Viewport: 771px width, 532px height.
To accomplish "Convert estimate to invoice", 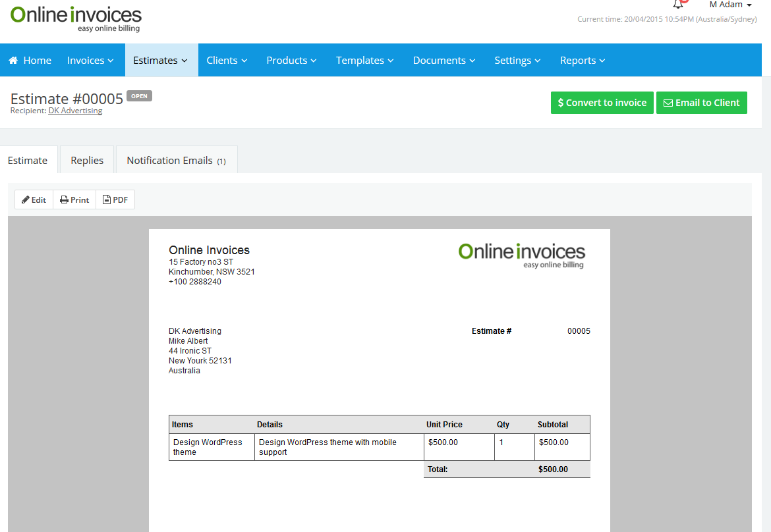I will point(602,103).
